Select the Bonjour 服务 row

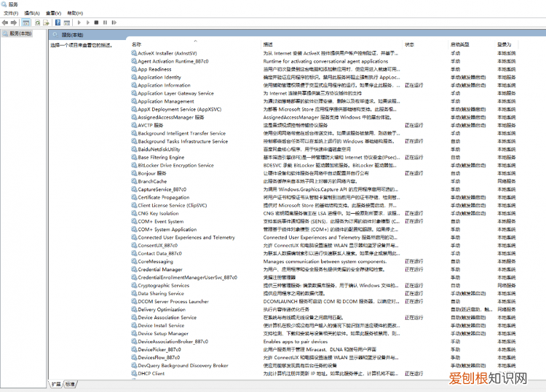click(152, 173)
